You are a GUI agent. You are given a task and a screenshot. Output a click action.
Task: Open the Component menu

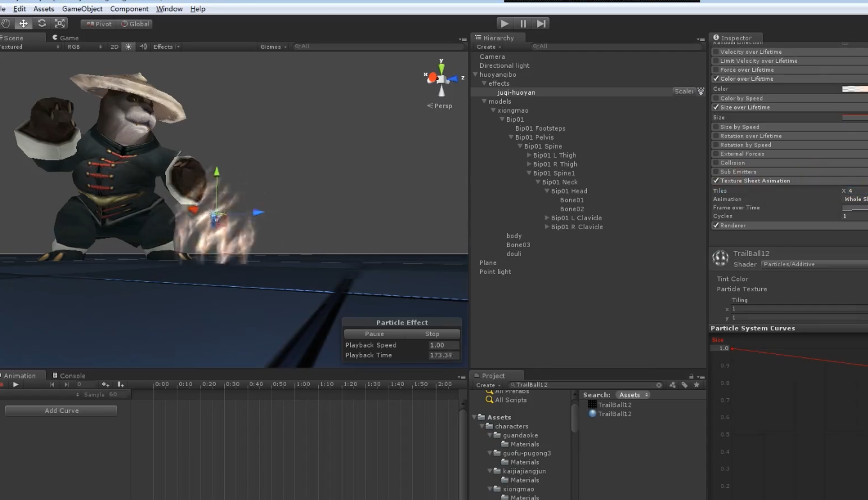[129, 9]
